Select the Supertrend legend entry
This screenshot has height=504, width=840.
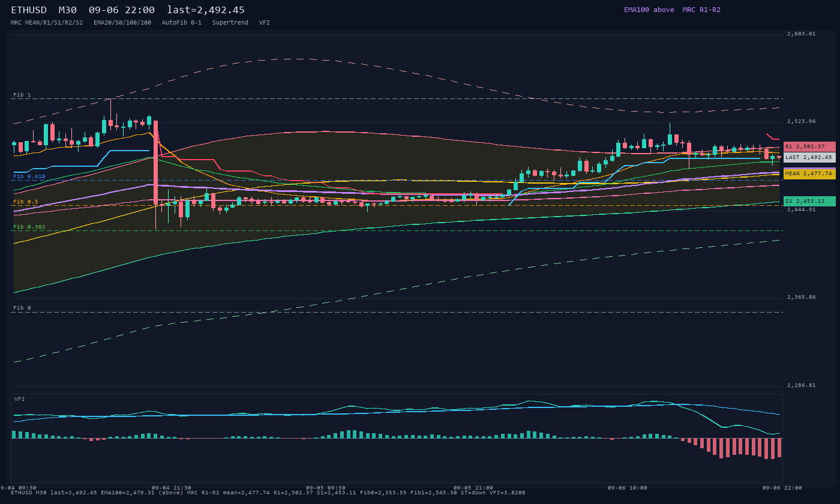(x=230, y=23)
